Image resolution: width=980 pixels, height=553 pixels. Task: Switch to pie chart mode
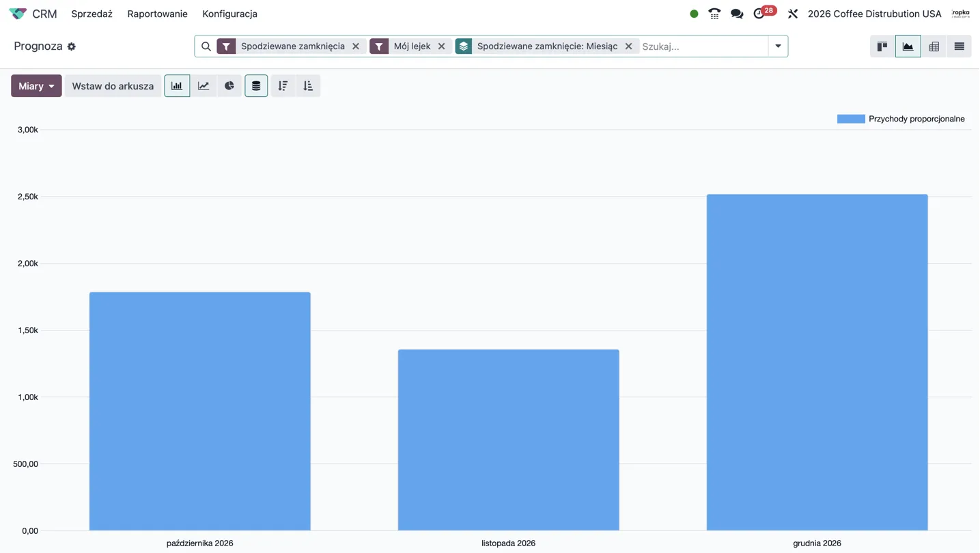click(229, 86)
